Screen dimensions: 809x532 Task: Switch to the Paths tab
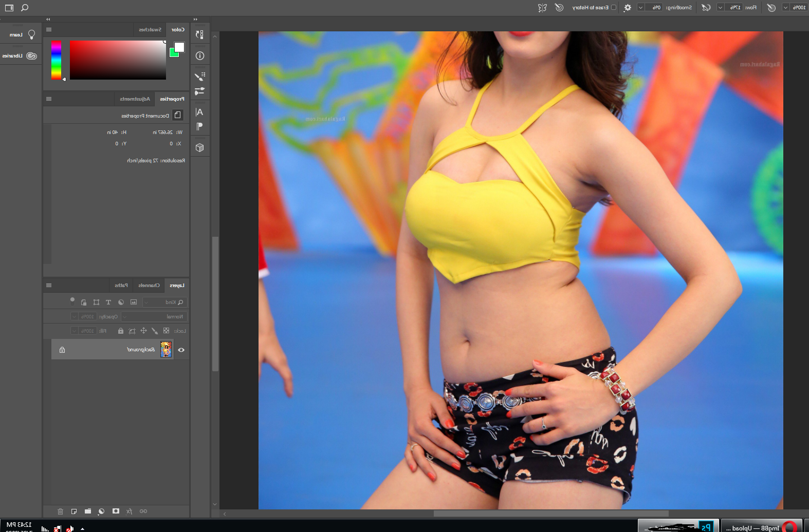click(x=121, y=286)
